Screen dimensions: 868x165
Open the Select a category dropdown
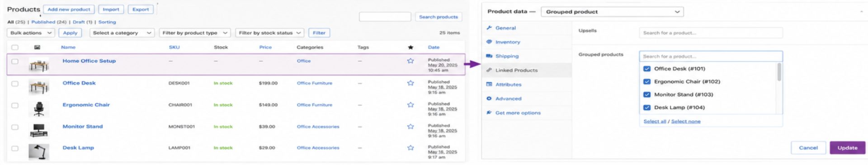(x=122, y=33)
